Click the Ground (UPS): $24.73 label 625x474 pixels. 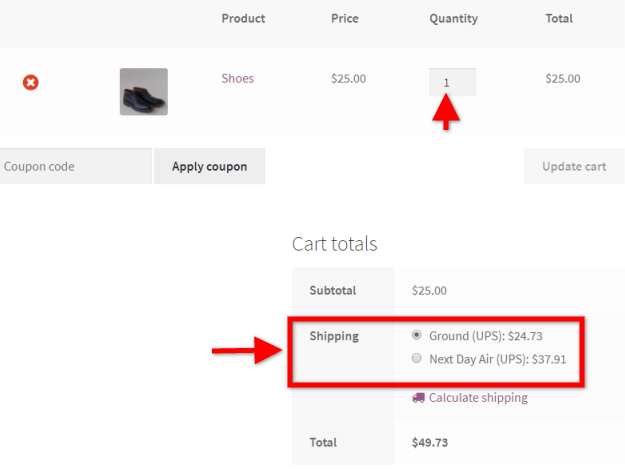point(486,336)
